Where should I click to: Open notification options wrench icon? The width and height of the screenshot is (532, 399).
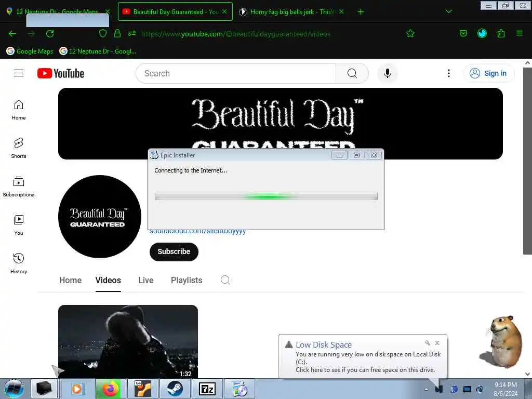click(x=427, y=343)
